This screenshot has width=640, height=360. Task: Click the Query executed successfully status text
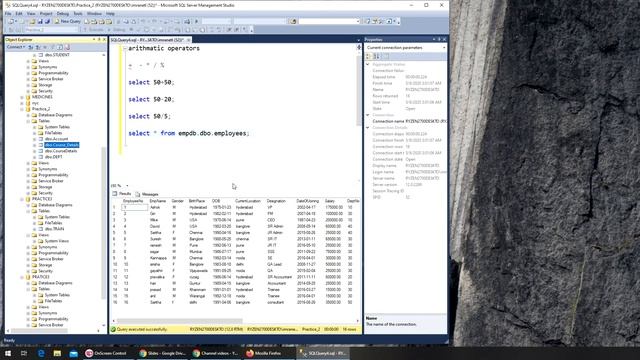point(142,329)
